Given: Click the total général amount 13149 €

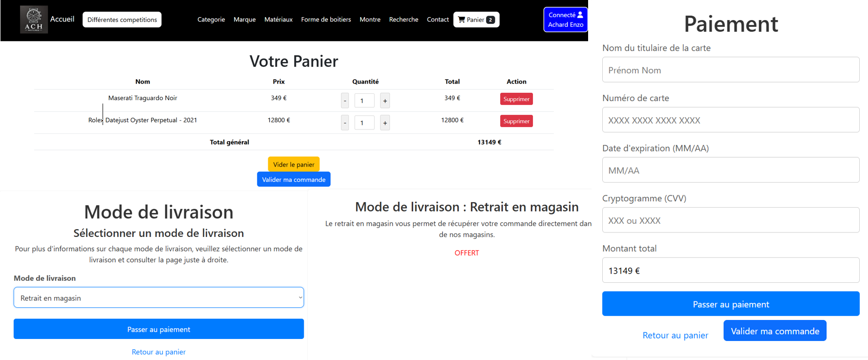Looking at the screenshot, I should (x=489, y=142).
